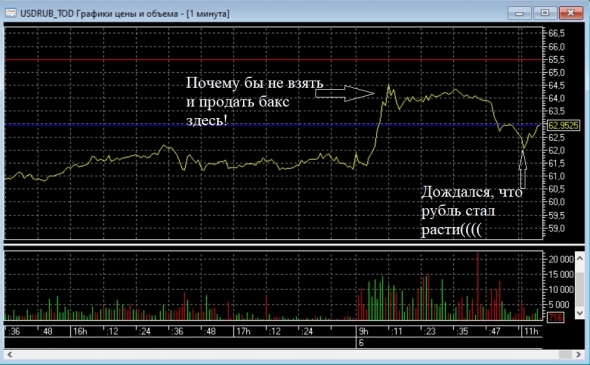Click the 16h marker on time axis

[80, 332]
